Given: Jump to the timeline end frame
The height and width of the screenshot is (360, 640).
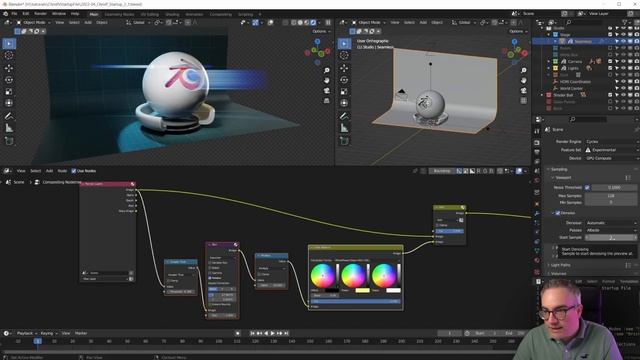Looking at the screenshot, I should [287, 333].
